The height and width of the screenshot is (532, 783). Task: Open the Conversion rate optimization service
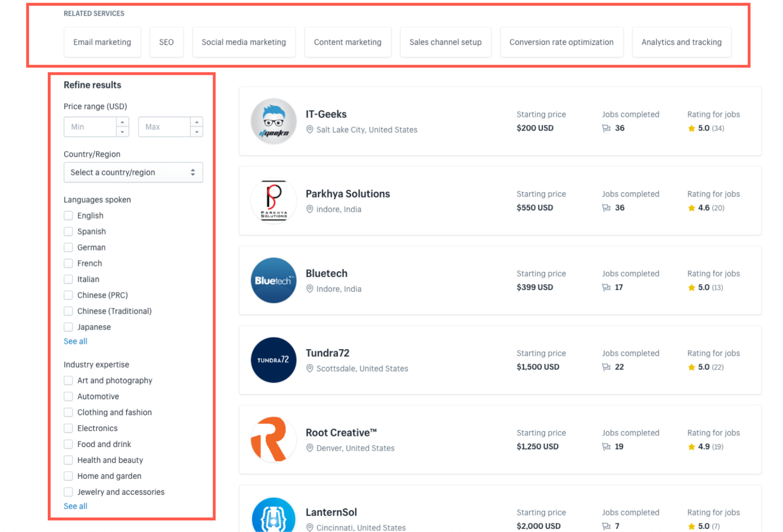click(x=561, y=42)
